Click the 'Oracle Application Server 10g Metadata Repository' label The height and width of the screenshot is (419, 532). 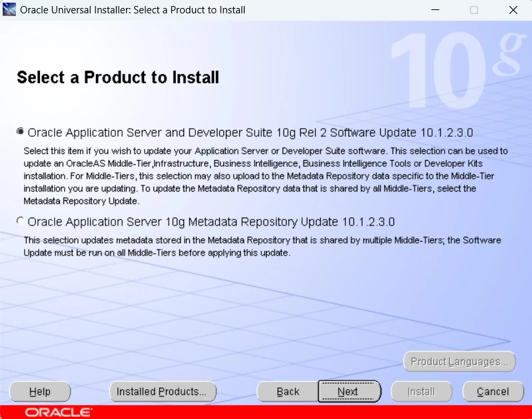click(x=211, y=222)
